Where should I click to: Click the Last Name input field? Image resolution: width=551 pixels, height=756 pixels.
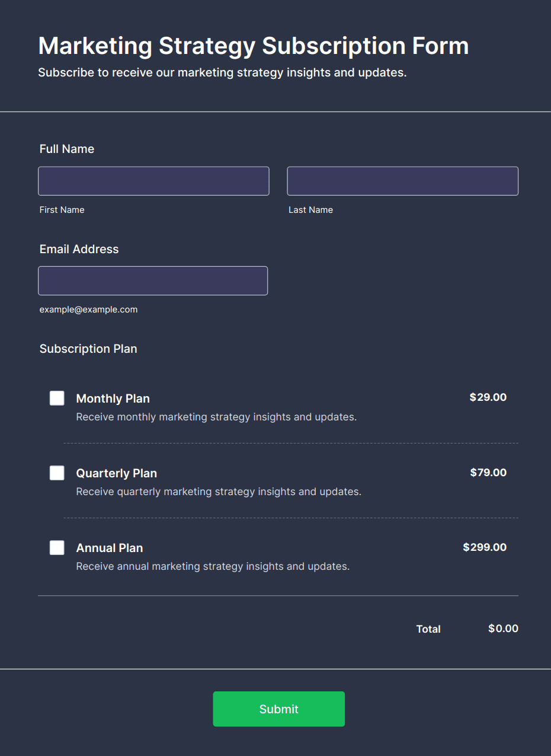tap(403, 181)
